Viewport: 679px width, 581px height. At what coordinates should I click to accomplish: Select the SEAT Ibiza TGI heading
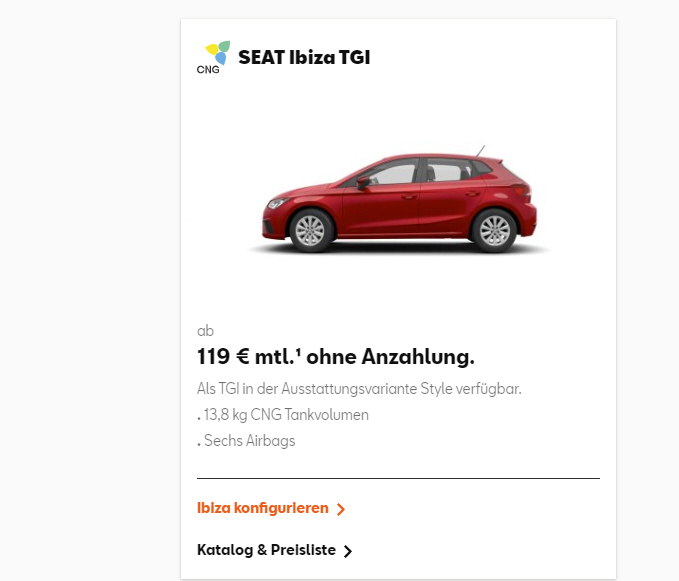304,58
